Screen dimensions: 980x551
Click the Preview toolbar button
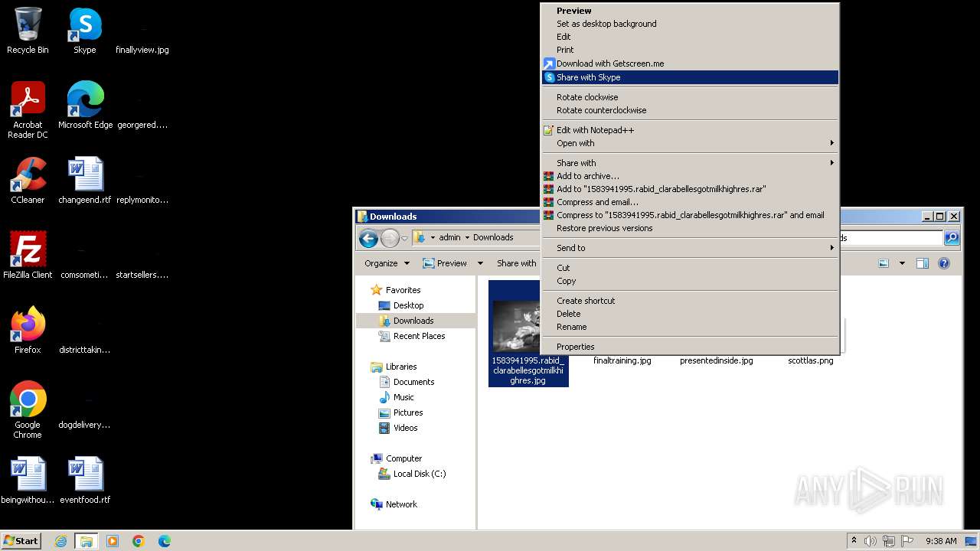[446, 263]
